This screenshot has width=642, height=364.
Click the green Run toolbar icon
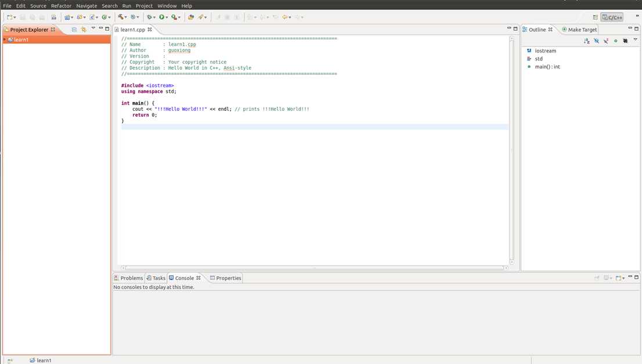pyautogui.click(x=162, y=17)
